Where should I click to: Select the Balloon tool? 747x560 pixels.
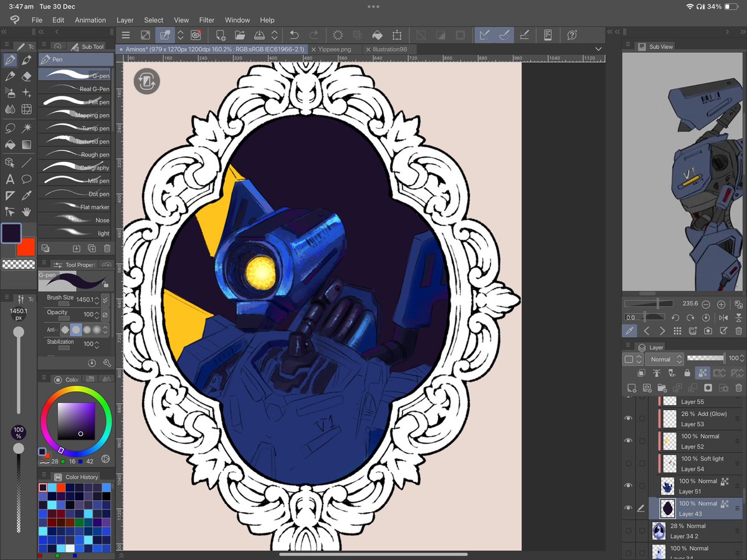coord(27,179)
